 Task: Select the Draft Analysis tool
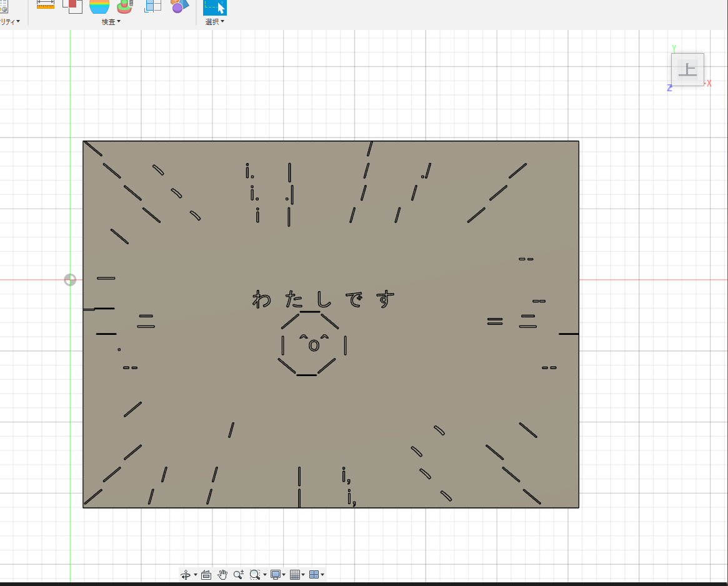coord(124,6)
